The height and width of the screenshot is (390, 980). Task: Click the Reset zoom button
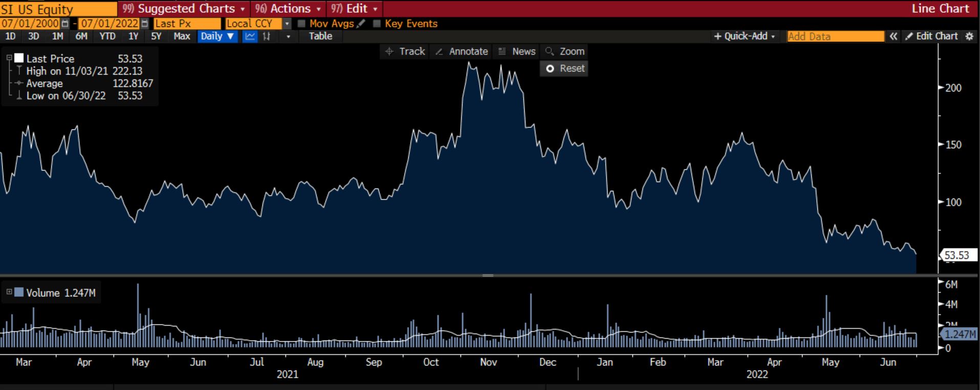pyautogui.click(x=564, y=69)
